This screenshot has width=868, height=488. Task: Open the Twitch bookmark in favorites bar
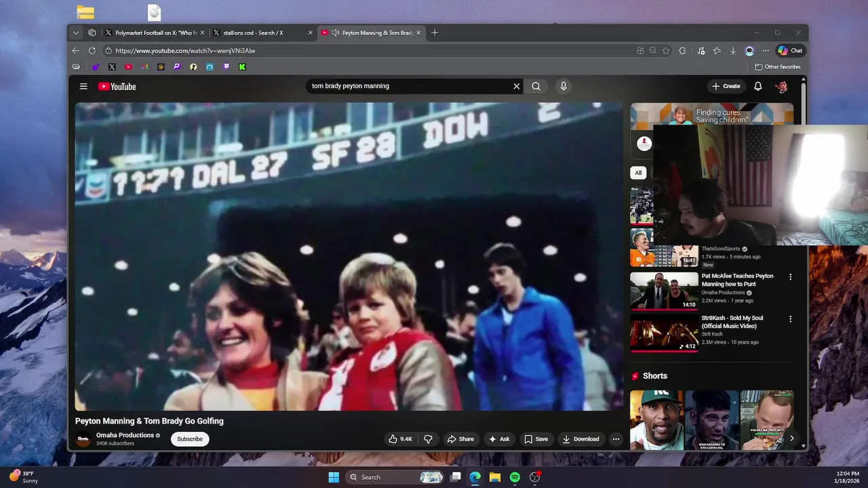(226, 67)
